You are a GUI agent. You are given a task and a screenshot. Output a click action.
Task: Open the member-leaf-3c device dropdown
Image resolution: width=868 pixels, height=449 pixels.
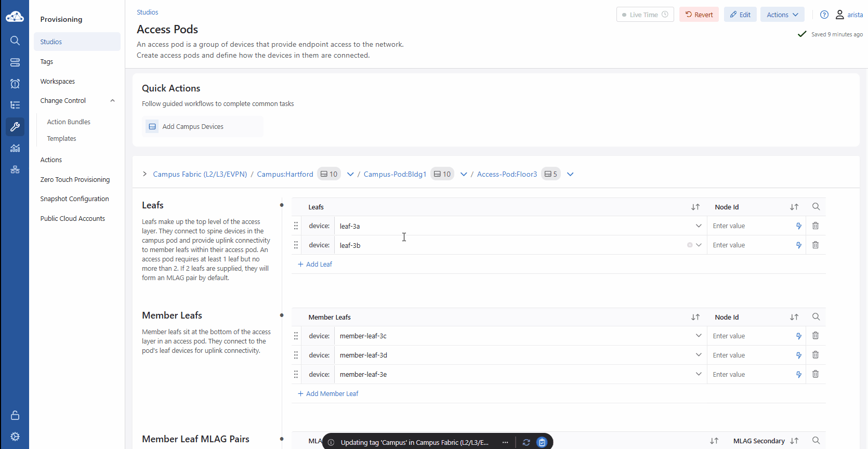coord(699,336)
